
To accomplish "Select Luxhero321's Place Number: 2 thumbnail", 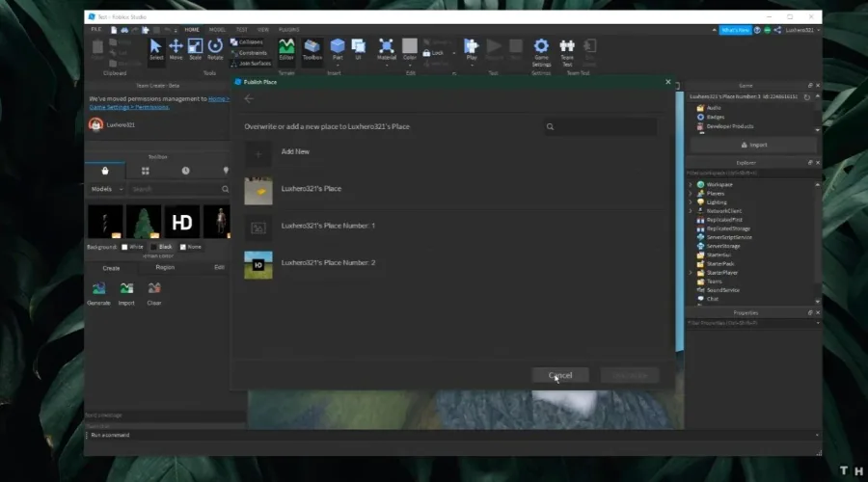I will click(x=258, y=265).
